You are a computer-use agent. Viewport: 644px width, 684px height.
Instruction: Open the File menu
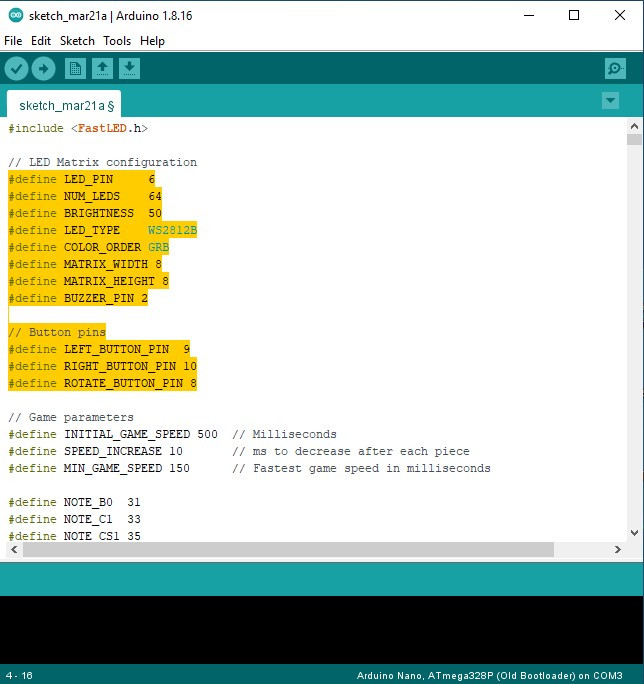[13, 41]
